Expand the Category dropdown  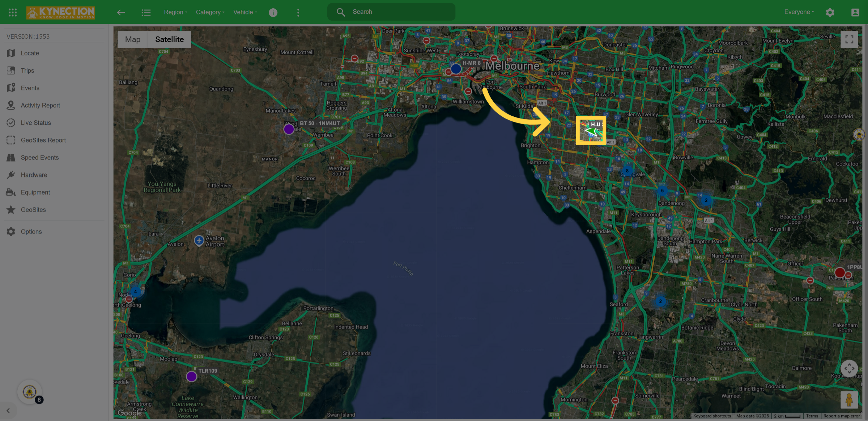(210, 12)
